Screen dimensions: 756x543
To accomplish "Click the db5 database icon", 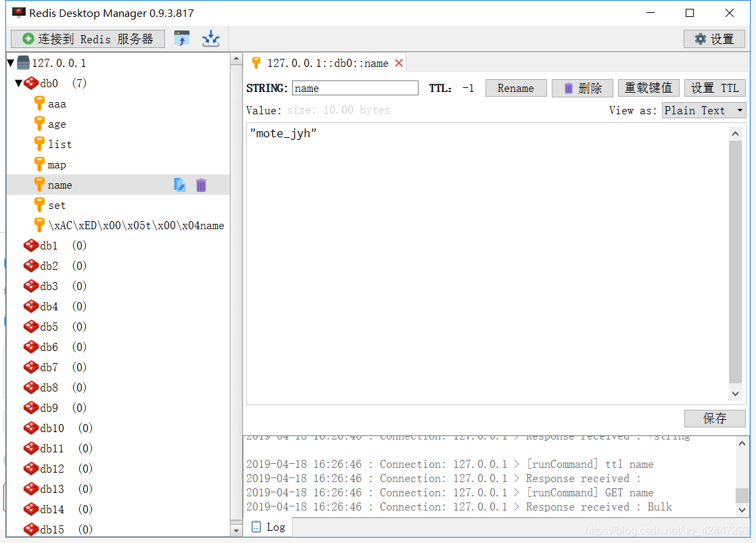I will coord(31,327).
